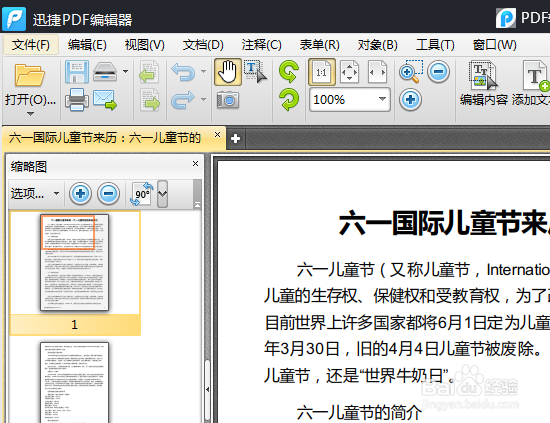Screen dimensions: 550x423
Task: Open the 文件(F) menu
Action: [31, 45]
